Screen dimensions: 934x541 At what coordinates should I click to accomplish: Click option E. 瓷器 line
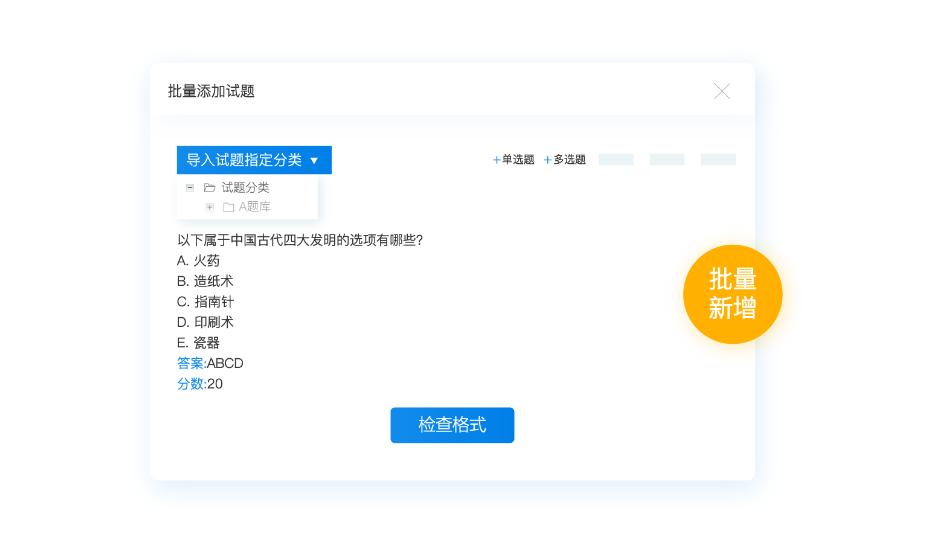(198, 343)
